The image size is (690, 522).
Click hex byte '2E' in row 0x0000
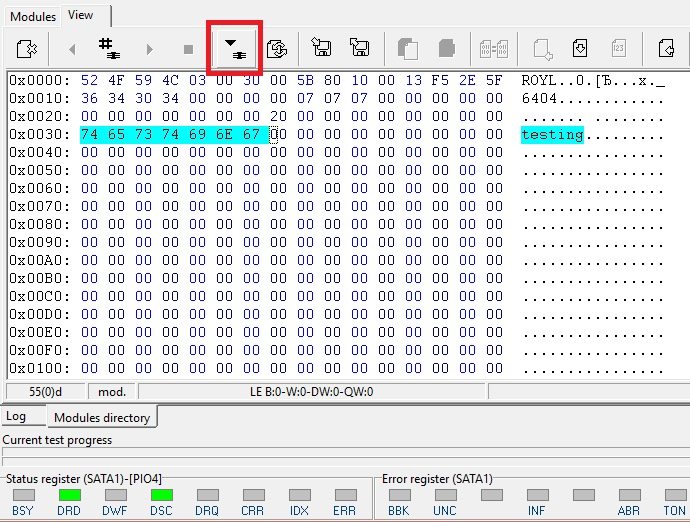(467, 81)
